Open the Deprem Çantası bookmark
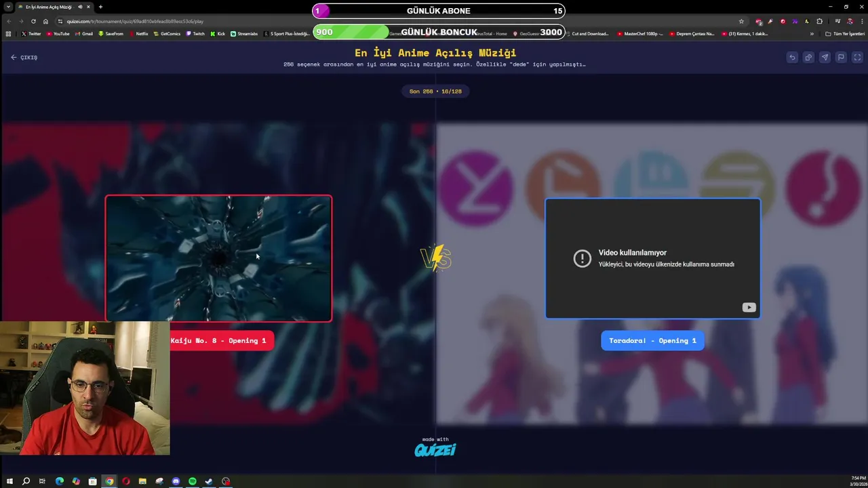The height and width of the screenshot is (488, 868). coord(692,34)
